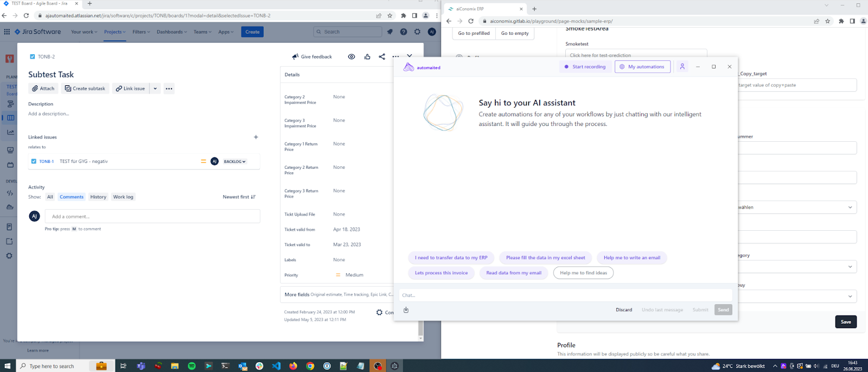Open the Roadmap icon in Jira sidebar
The width and height of the screenshot is (868, 372).
point(10,104)
